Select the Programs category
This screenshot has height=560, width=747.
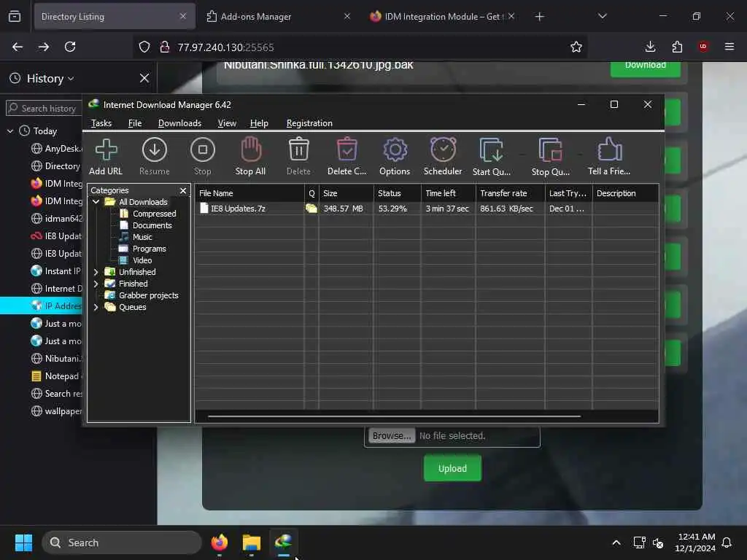pos(149,249)
